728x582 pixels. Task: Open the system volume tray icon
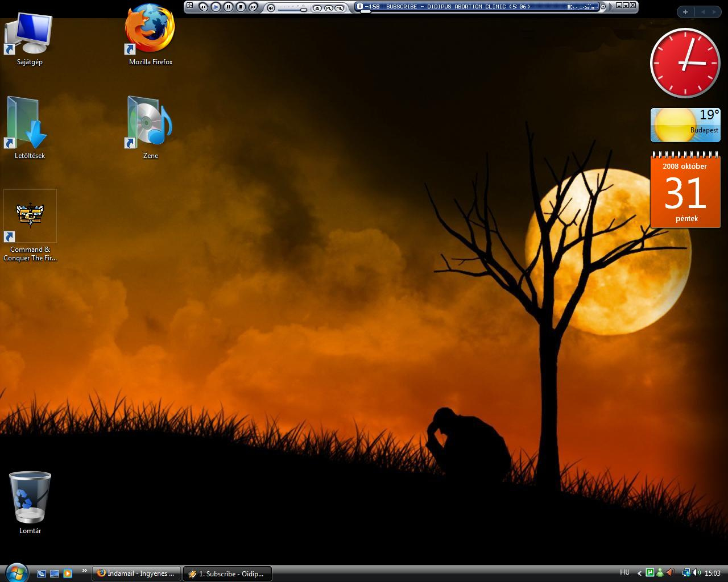click(697, 572)
